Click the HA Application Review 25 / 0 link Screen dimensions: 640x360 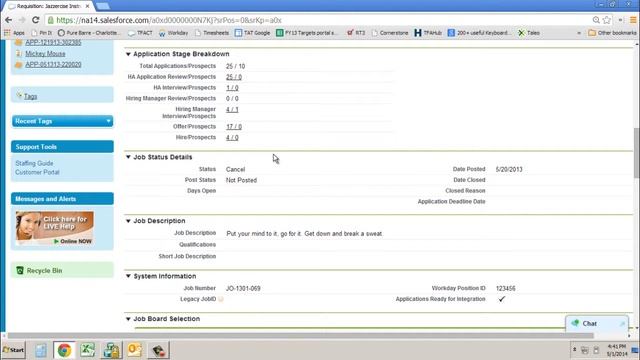tap(234, 77)
